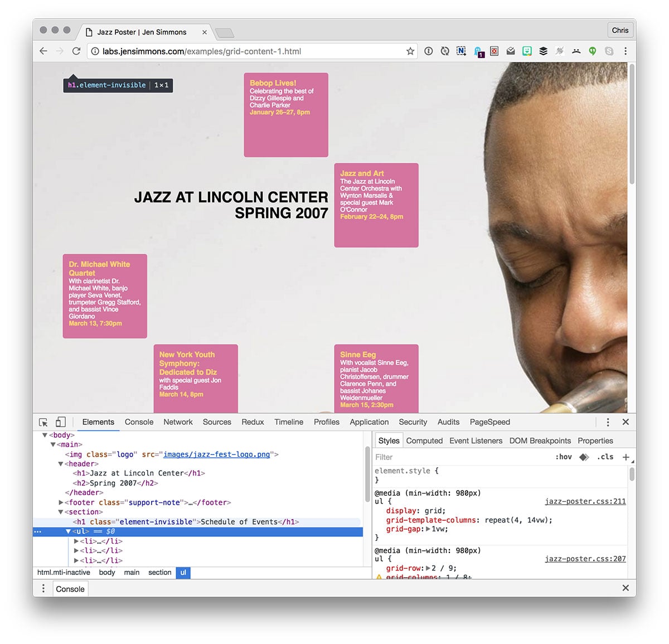Open the Event Listeners tab
The width and height of the screenshot is (669, 644).
coord(476,440)
